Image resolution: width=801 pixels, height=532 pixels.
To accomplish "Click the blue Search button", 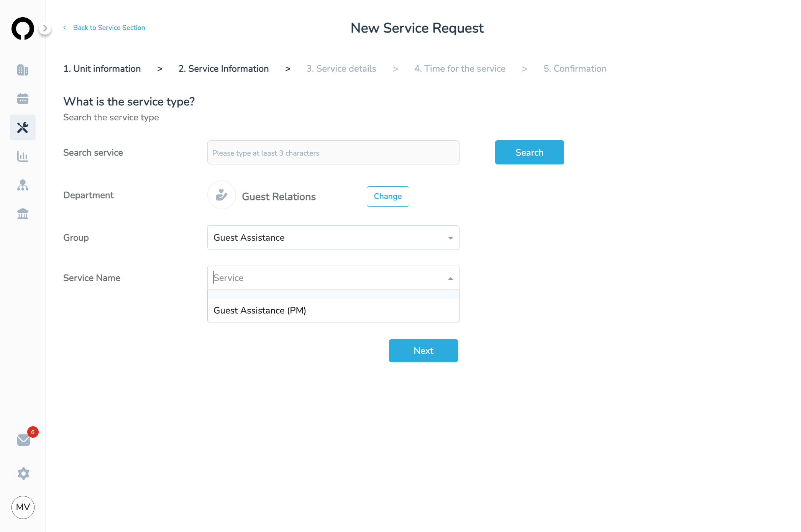I will [529, 153].
